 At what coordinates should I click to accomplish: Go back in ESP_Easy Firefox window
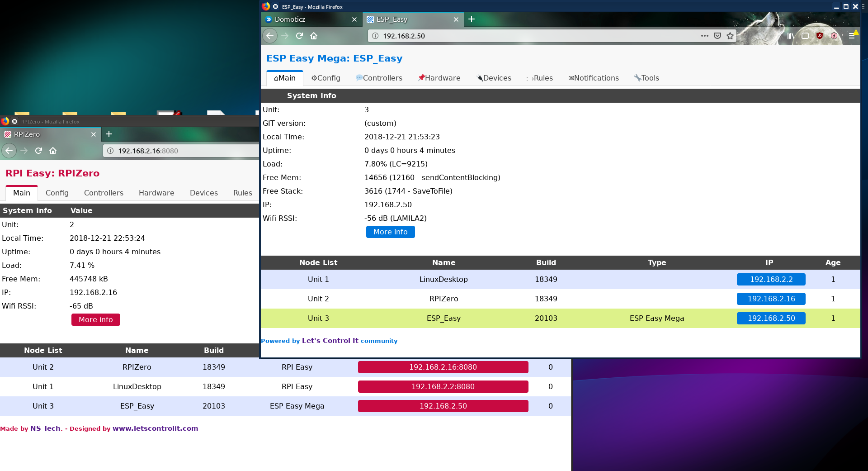click(270, 36)
